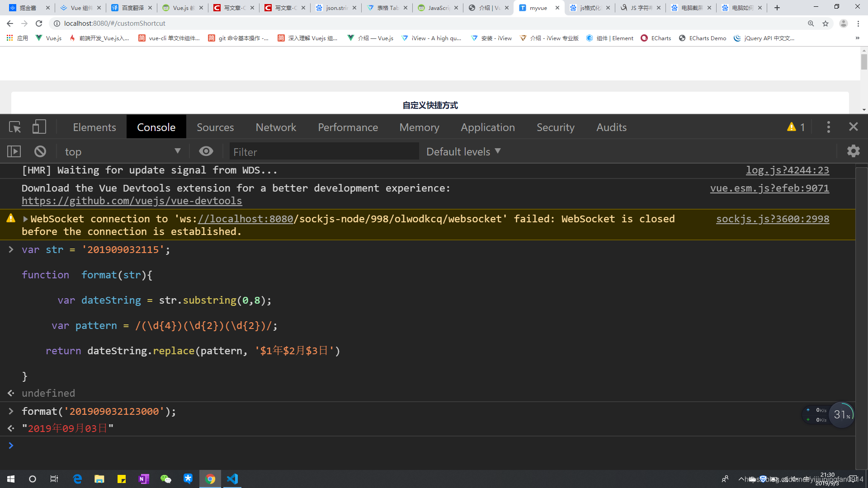This screenshot has width=868, height=488.
Task: Open the console settings gear
Action: (x=853, y=151)
